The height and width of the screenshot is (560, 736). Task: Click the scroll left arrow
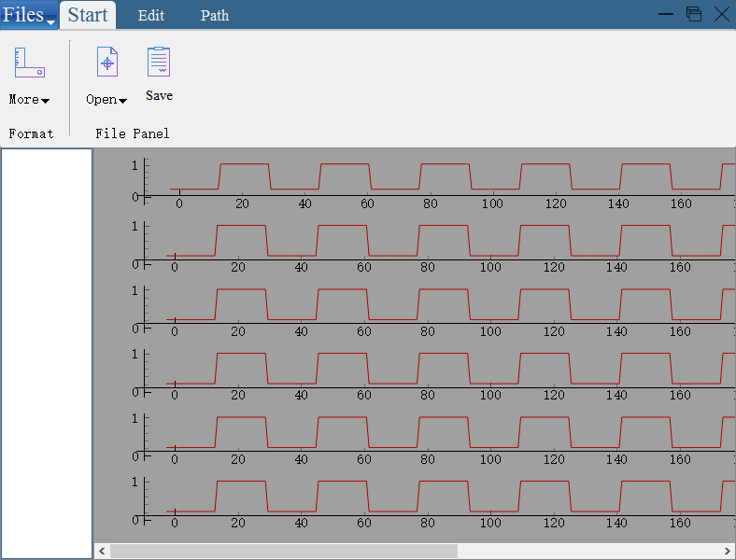[x=102, y=551]
